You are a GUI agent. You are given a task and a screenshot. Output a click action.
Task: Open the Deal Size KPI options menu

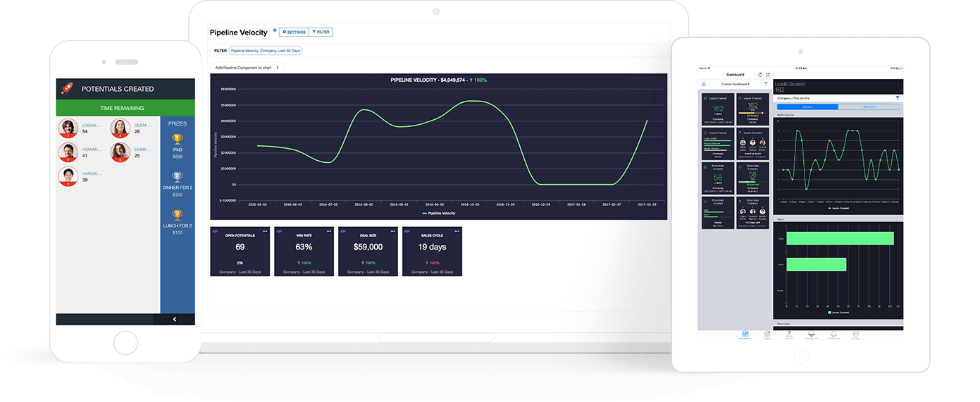(392, 231)
